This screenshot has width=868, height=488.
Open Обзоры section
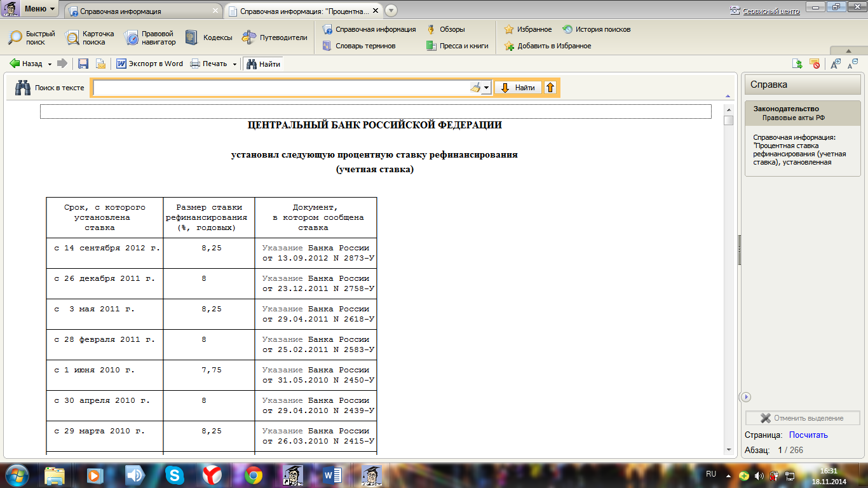(x=446, y=29)
